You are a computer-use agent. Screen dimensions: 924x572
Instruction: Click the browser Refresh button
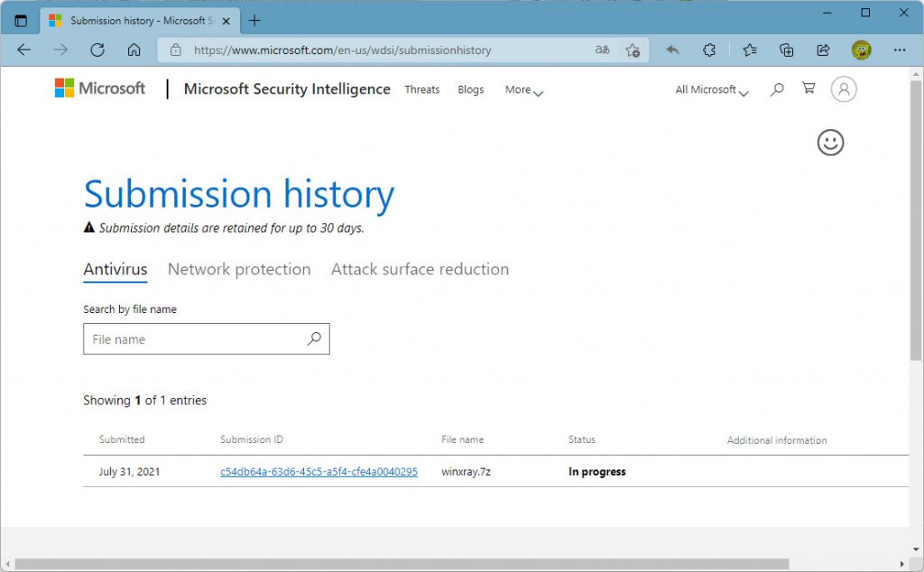click(97, 51)
